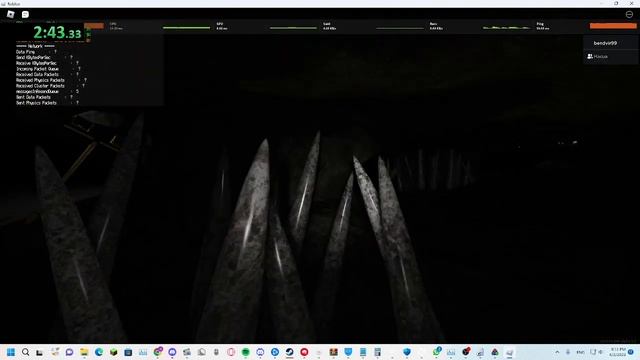Screen dimensions: 640x360
Task: Click the GPU performance graph
Action: (x=293, y=28)
